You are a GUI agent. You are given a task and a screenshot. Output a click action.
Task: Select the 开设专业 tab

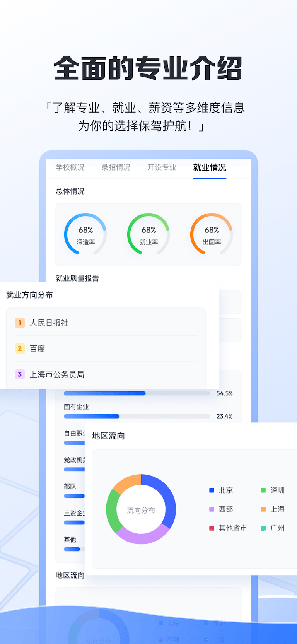162,167
